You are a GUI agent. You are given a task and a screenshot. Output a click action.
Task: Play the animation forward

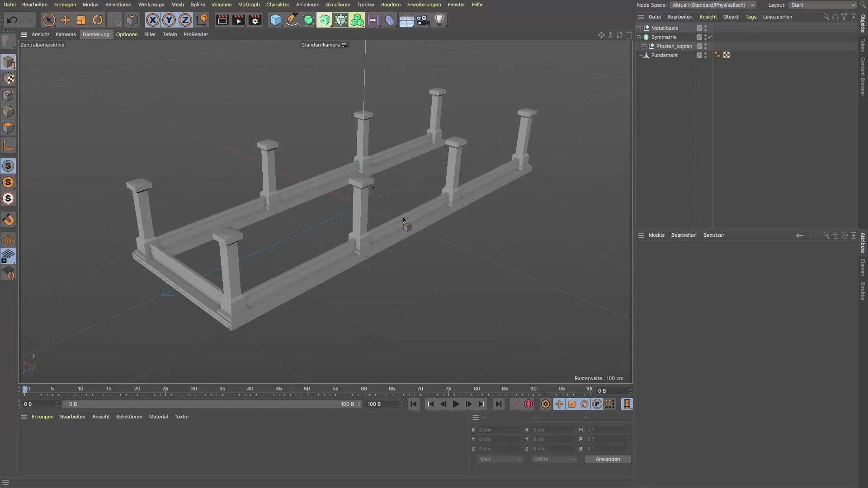click(456, 404)
